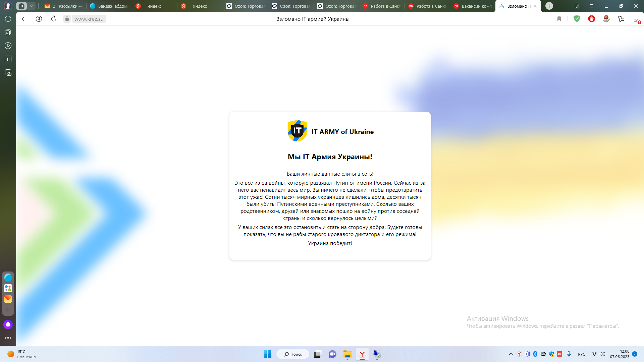This screenshot has height=362, width=644.
Task: Show hidden tray icons chevron
Action: point(511,354)
